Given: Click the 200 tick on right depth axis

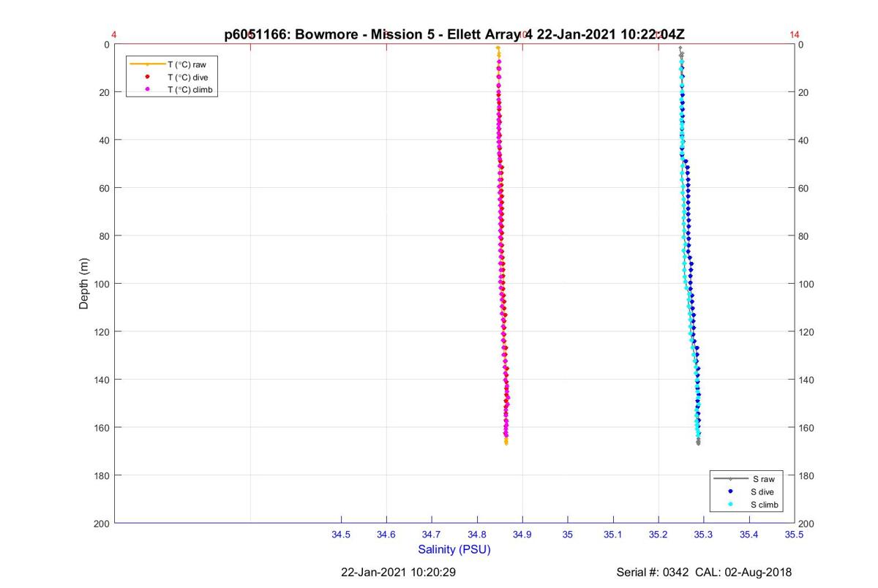Looking at the screenshot, I should click(808, 524).
